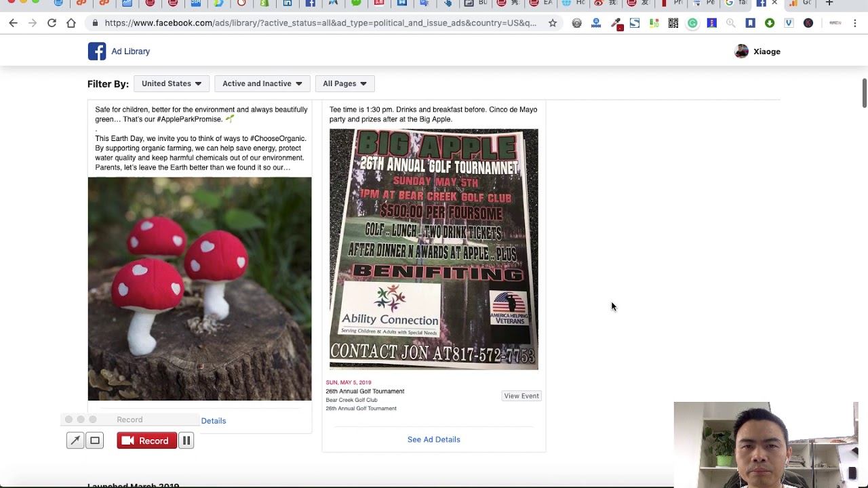This screenshot has width=868, height=488.
Task: Click the #ChooseOrganic hashtag
Action: (x=278, y=138)
